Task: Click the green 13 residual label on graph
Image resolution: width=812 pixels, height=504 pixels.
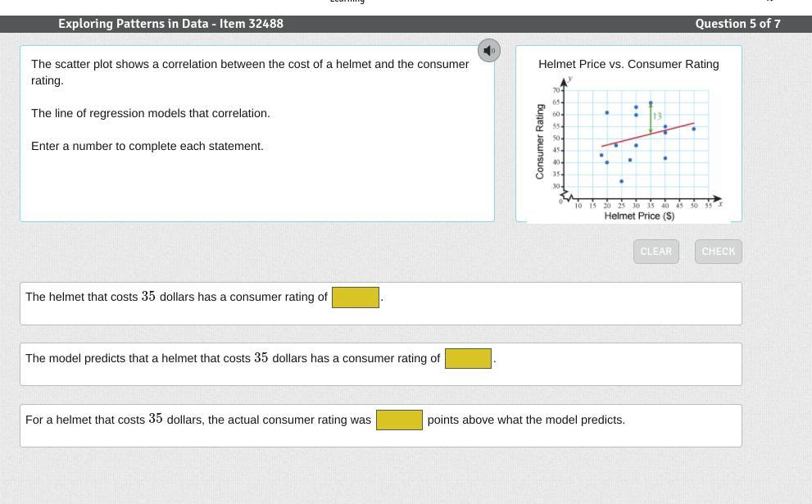Action: (x=656, y=116)
